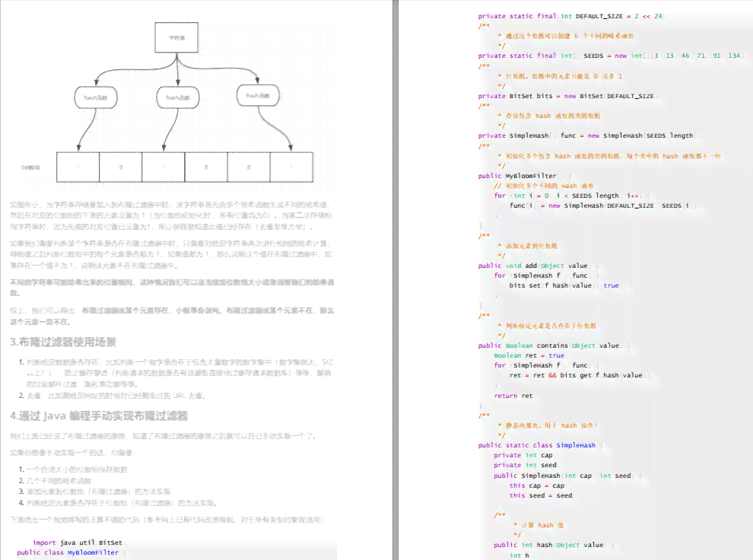This screenshot has height=560, width=753.
Task: Click list item 判断给定元素是否存在于位数组
Action: [122, 503]
